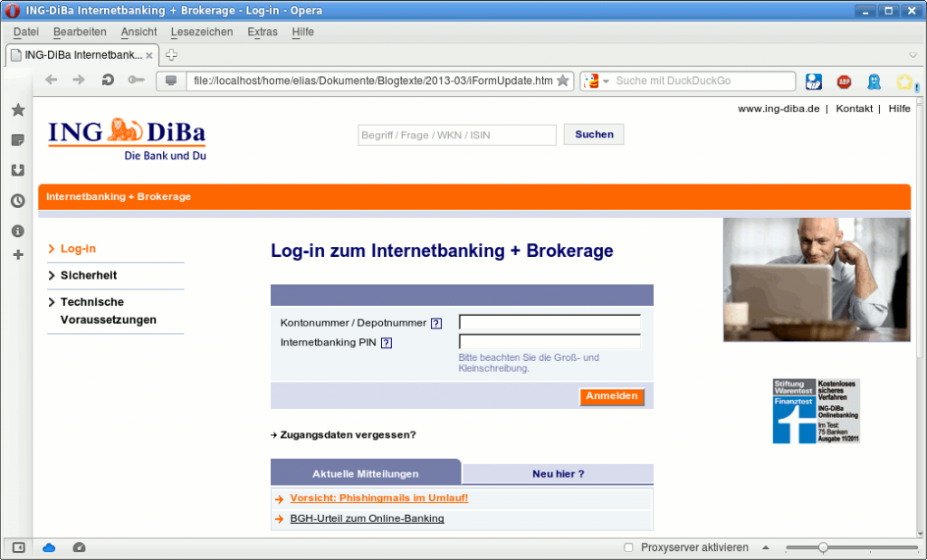
Task: Open the Extras menu
Action: [263, 32]
